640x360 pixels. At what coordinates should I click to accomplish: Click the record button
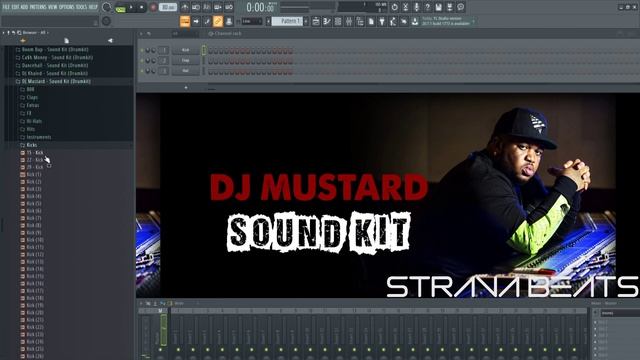[153, 7]
